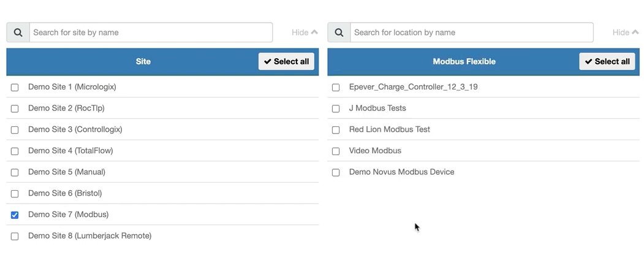The width and height of the screenshot is (644, 260).
Task: Check the Epever_Charge_Controller_12_3_19 box
Action: [x=336, y=87]
